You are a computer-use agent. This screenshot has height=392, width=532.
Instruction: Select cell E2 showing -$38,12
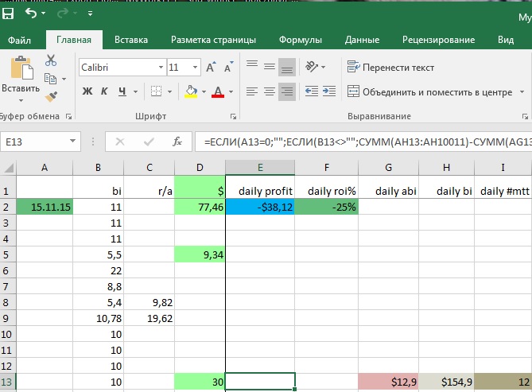260,207
